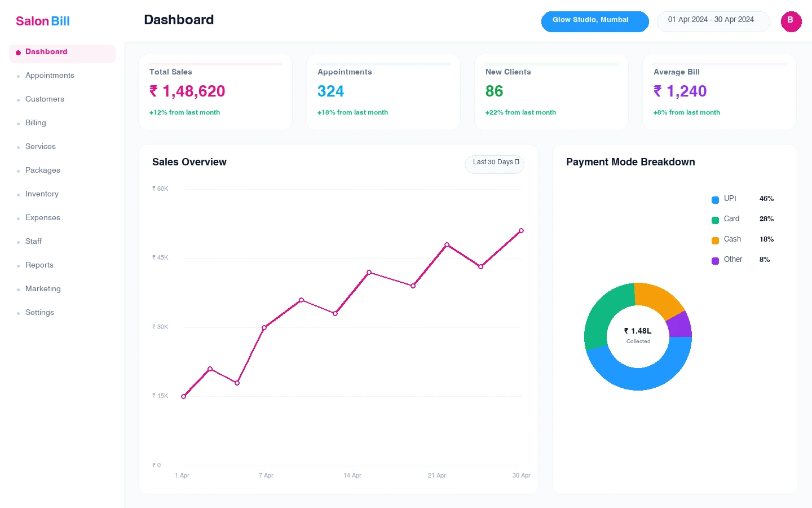
Task: Click the +12% from last month text
Action: pos(184,112)
